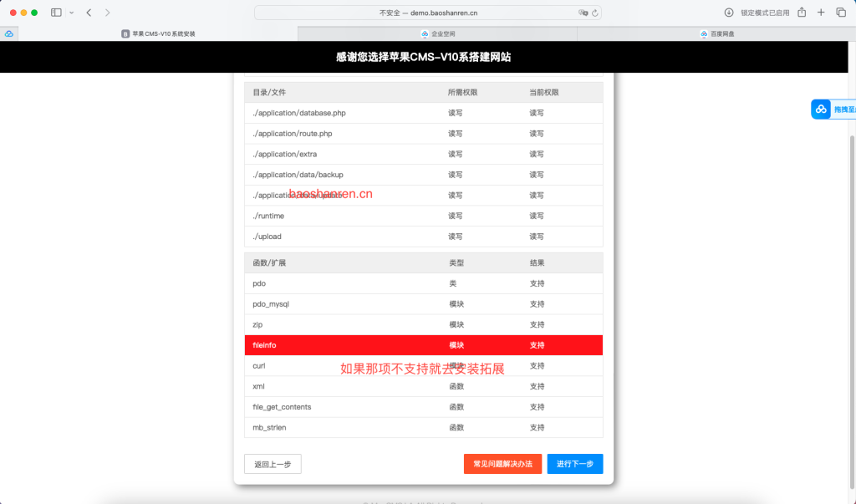856x504 pixels.
Task: Click the pinned cloud tab icon
Action: point(9,33)
